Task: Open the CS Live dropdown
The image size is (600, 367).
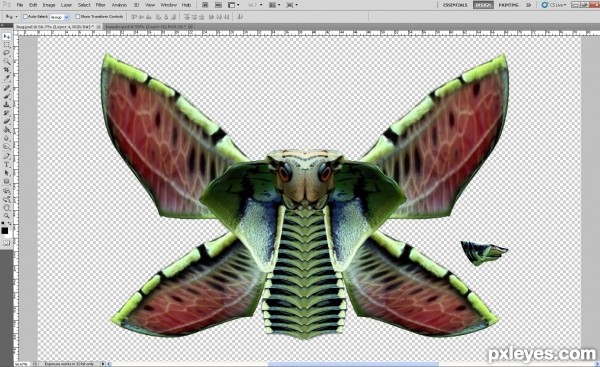Action: click(x=554, y=5)
